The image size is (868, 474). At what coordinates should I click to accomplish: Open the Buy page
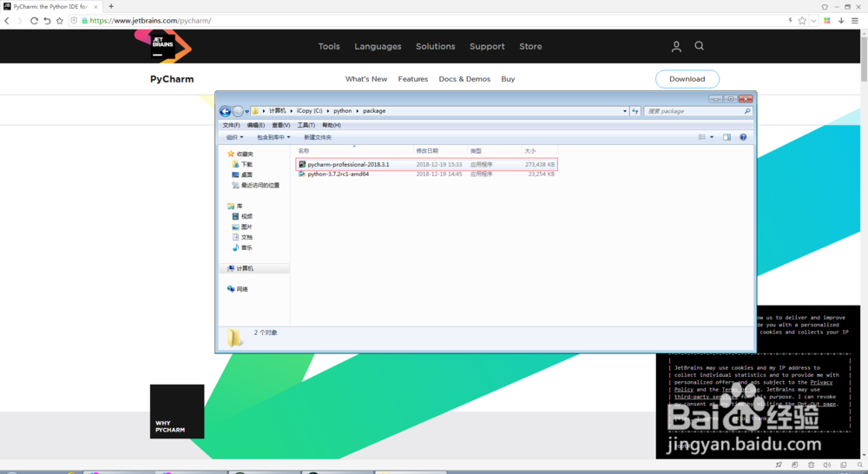tap(508, 79)
